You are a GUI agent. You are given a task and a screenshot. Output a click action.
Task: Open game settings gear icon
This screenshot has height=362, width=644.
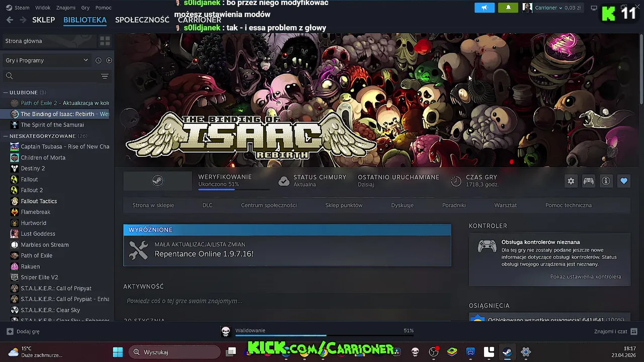(571, 181)
